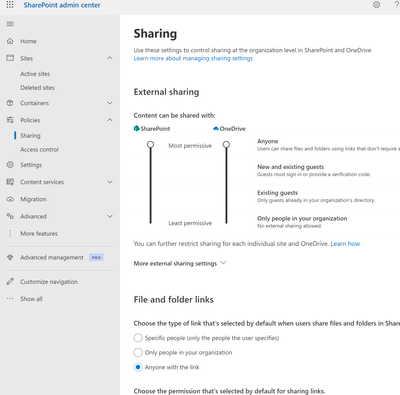
Task: Open Active sites in navigation
Action: pos(35,74)
